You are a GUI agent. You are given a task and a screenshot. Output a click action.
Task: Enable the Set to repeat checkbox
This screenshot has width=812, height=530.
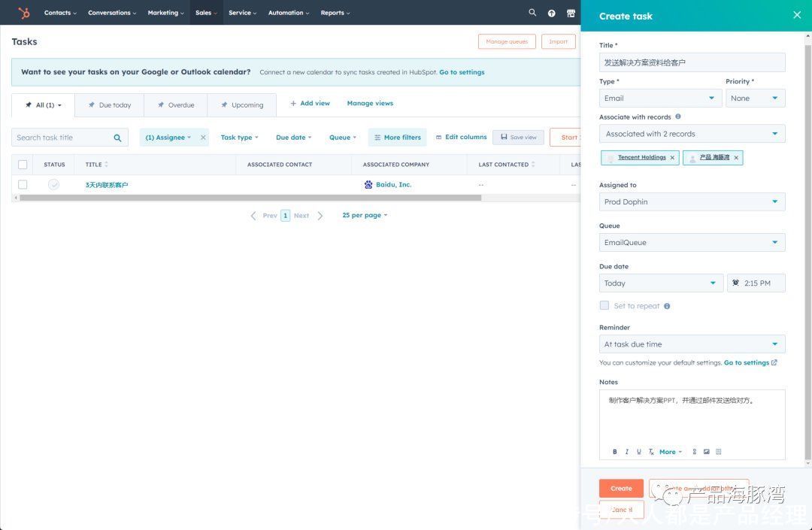pyautogui.click(x=604, y=305)
